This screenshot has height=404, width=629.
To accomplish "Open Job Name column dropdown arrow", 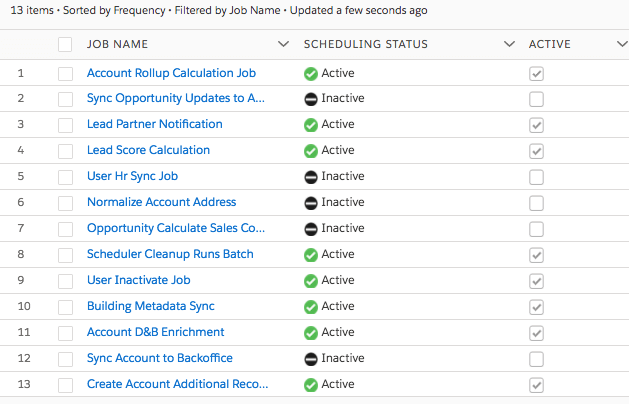I will click(283, 44).
